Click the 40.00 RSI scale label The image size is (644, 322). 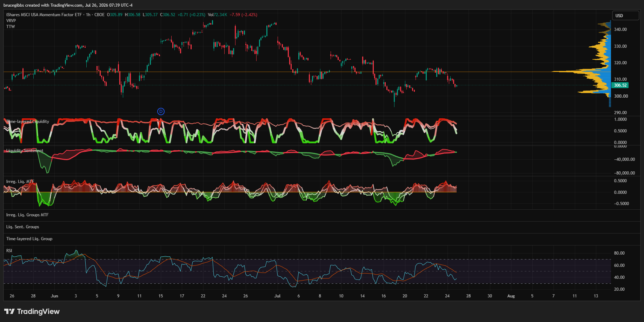pyautogui.click(x=619, y=277)
